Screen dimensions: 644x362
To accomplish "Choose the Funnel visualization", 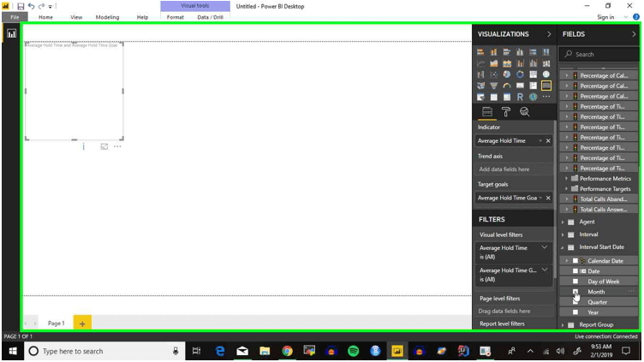I will pyautogui.click(x=493, y=86).
